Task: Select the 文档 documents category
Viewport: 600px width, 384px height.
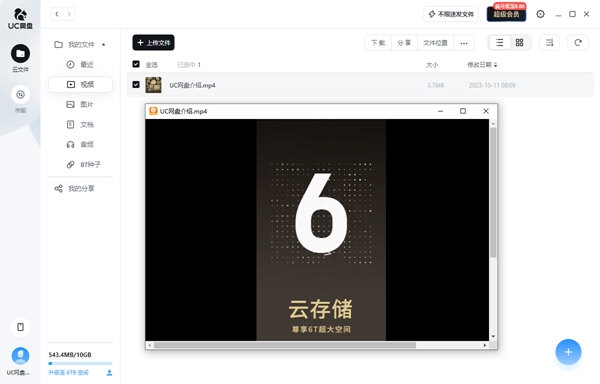Action: pyautogui.click(x=80, y=124)
